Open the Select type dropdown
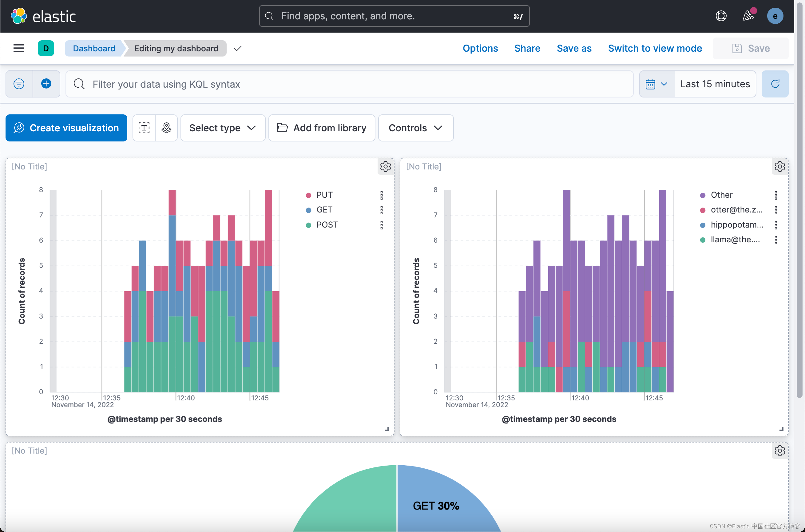 point(223,128)
